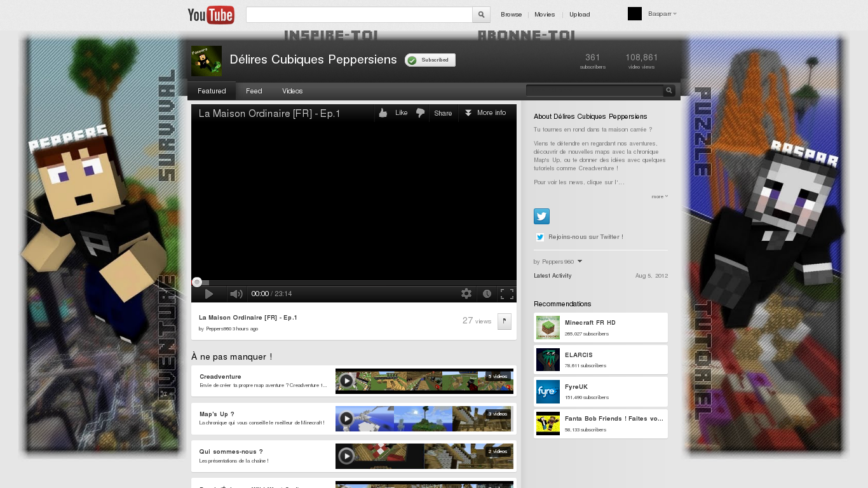This screenshot has height=488, width=868.
Task: Click Rejoins-nous sur Twitter link
Action: point(586,237)
